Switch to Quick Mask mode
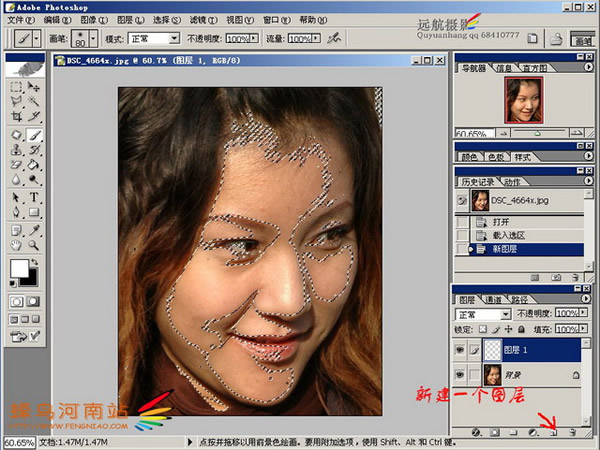Viewport: 600px width, 450px height. pyautogui.click(x=34, y=302)
